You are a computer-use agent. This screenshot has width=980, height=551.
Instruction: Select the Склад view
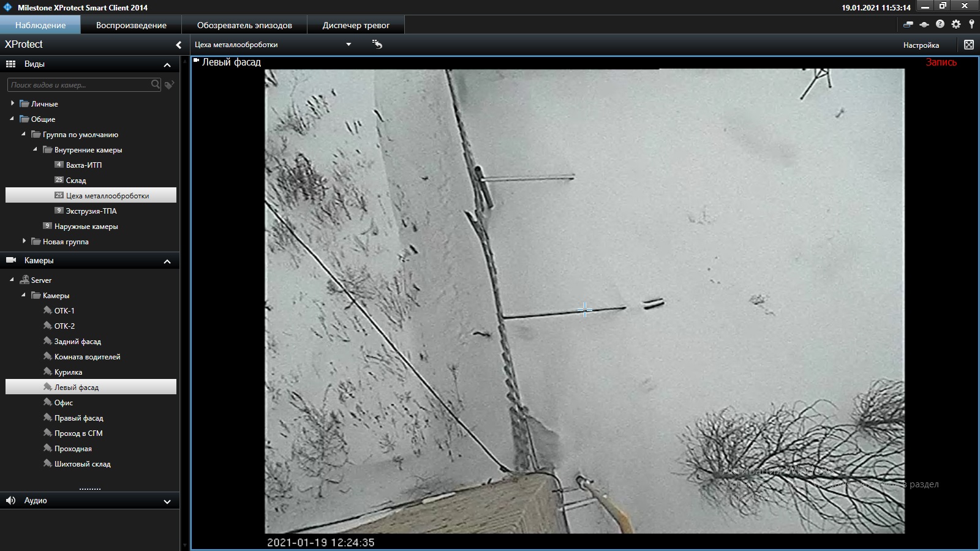(x=76, y=180)
